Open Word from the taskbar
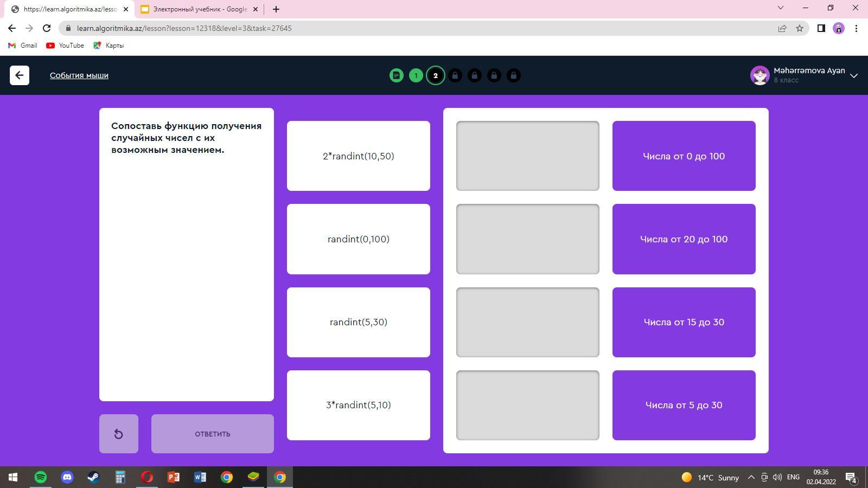868x488 pixels. pyautogui.click(x=200, y=477)
